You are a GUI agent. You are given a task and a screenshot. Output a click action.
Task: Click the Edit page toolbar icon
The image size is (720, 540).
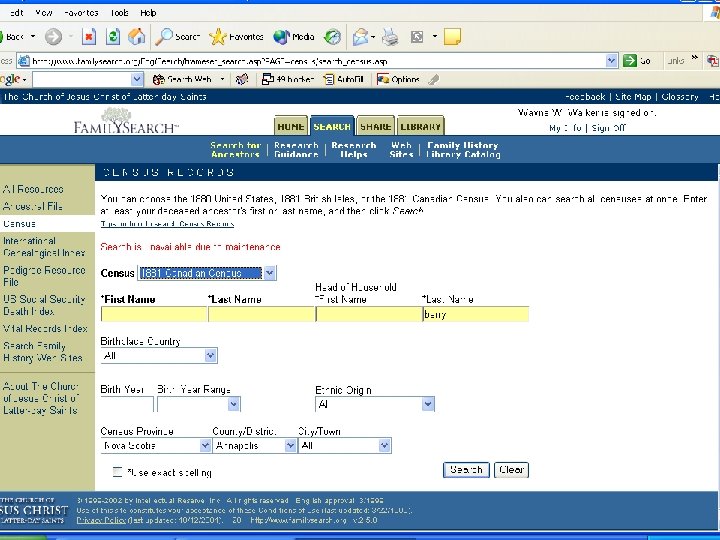417,37
